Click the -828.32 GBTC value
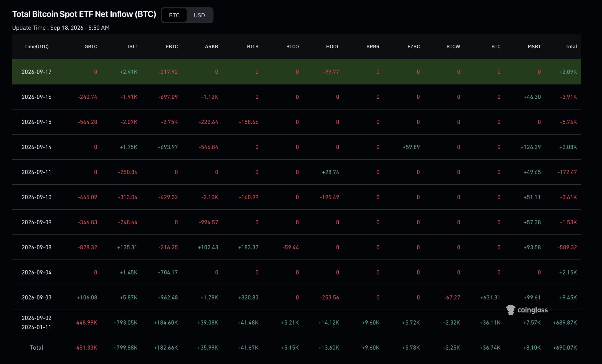This screenshot has height=364, width=602. (87, 247)
